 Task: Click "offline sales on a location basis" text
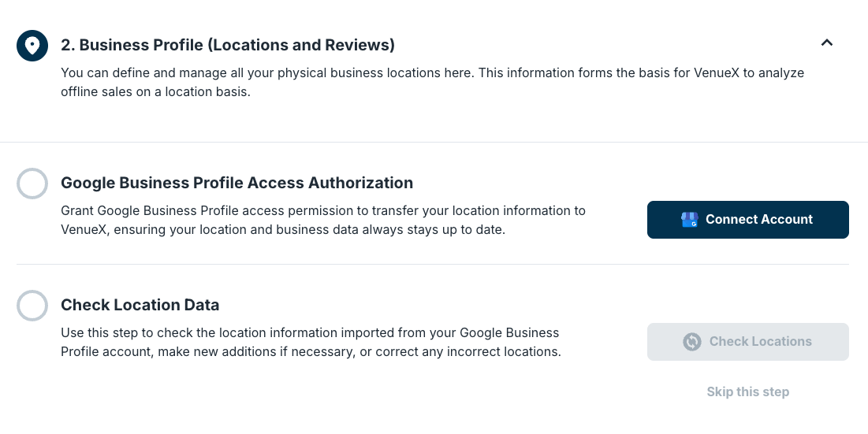(x=155, y=92)
